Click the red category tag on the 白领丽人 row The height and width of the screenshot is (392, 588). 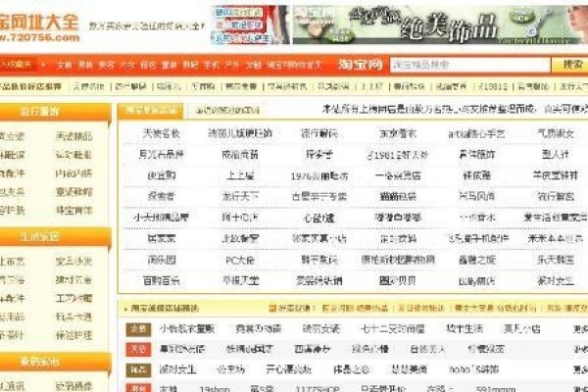138,349
